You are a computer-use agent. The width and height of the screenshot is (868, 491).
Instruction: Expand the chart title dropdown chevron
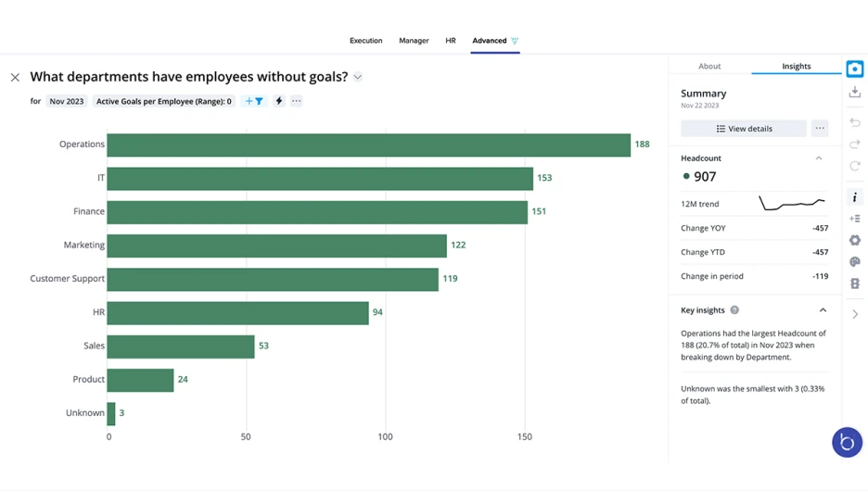coord(358,78)
